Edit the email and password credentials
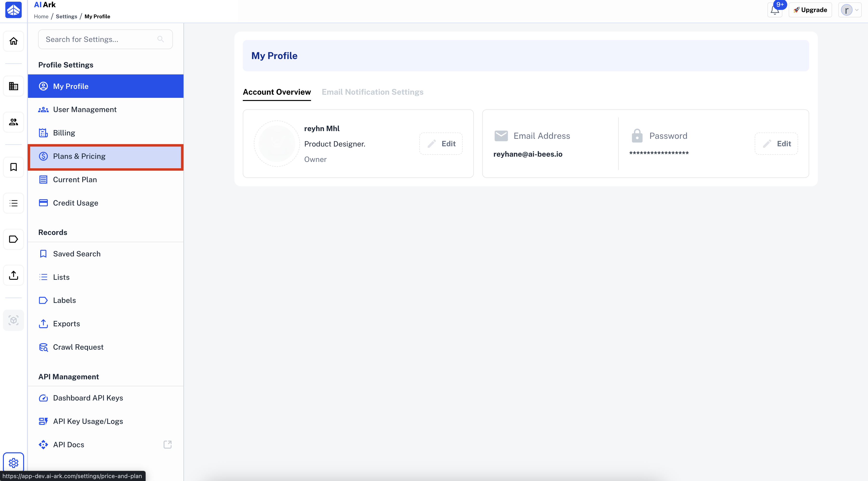Image resolution: width=868 pixels, height=481 pixels. tap(776, 143)
